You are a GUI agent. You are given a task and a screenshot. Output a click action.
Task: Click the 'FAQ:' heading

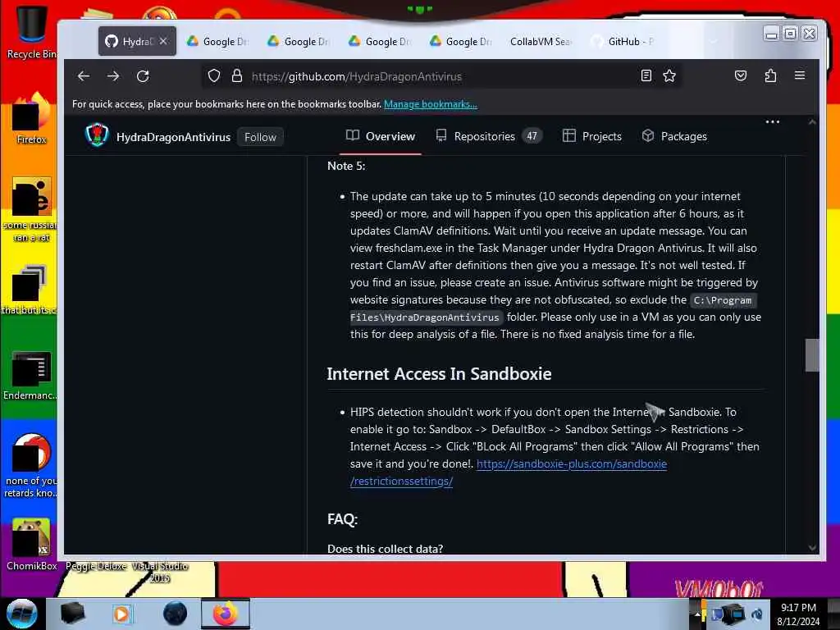(342, 518)
